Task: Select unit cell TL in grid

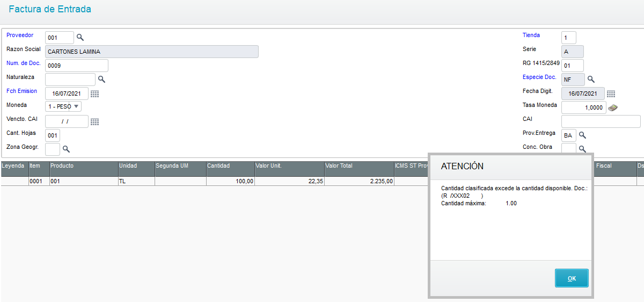Action: 136,182
